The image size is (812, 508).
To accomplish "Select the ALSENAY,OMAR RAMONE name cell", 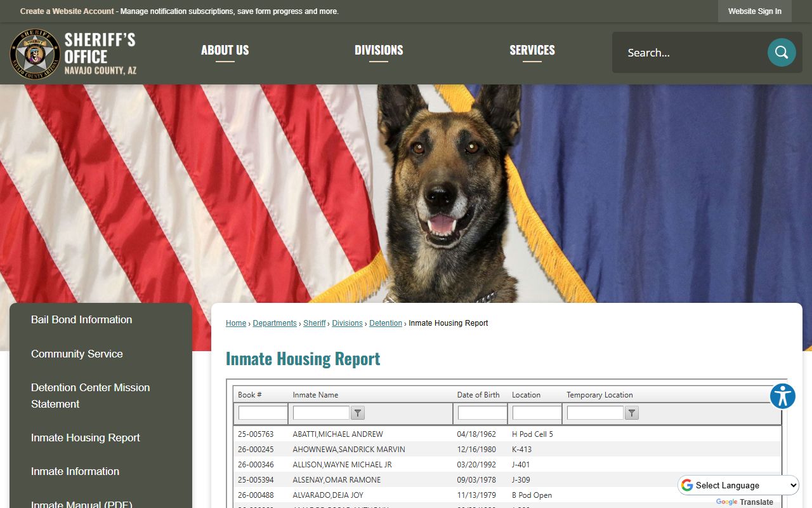I will (337, 480).
